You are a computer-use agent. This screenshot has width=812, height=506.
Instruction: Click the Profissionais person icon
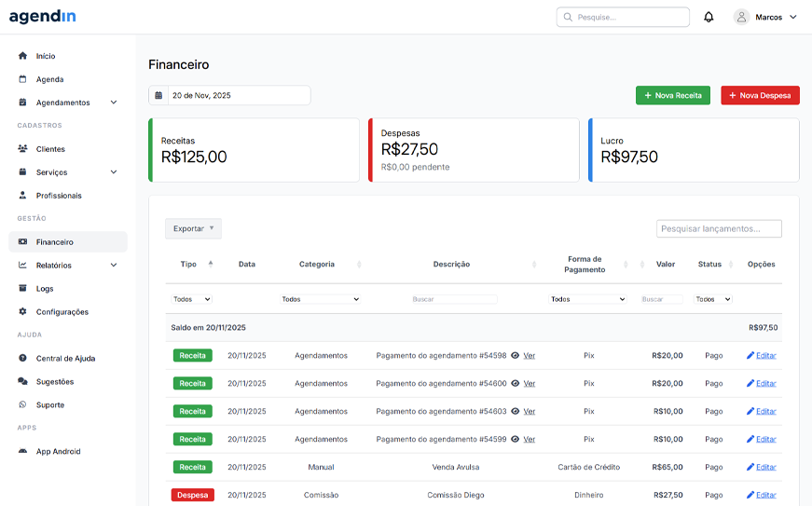22,195
